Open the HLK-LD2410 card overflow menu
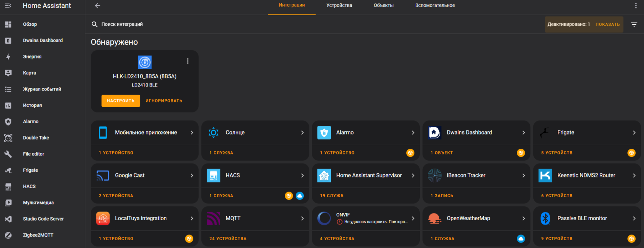644x248 pixels. coord(188,61)
